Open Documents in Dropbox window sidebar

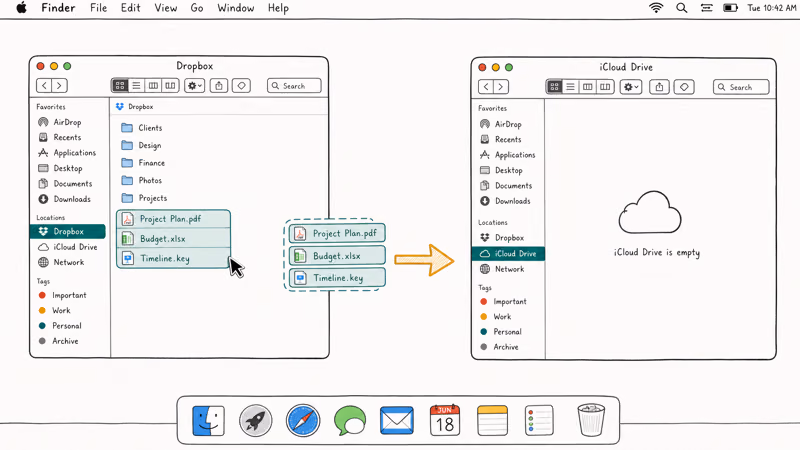click(x=65, y=184)
